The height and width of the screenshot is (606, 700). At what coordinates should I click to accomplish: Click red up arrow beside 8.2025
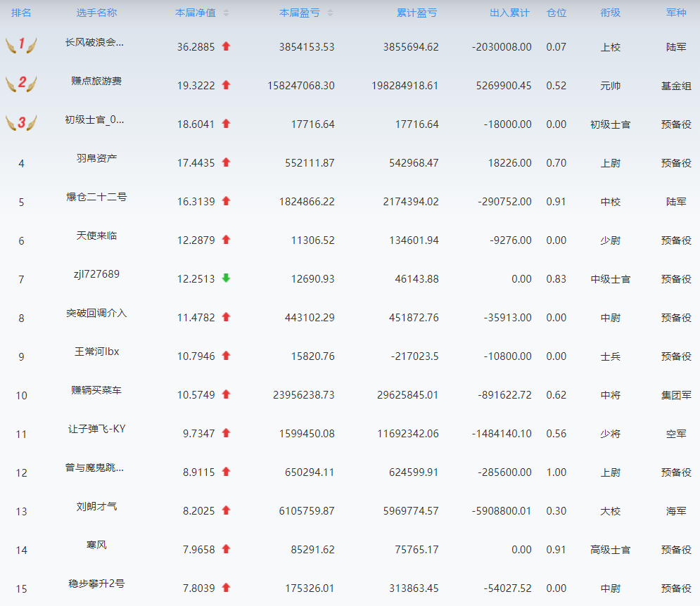(x=226, y=510)
